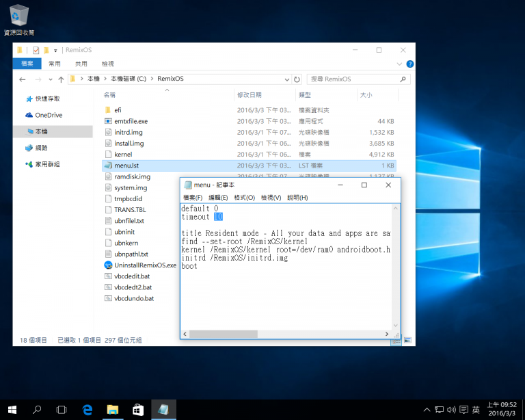This screenshot has height=420, width=525.
Task: Open the Windows Store taskbar icon
Action: point(138,410)
